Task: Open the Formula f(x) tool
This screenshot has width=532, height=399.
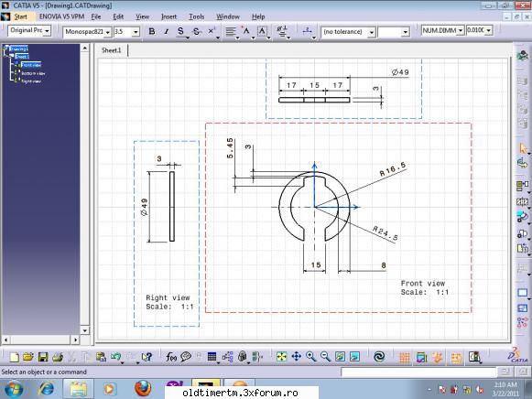Action: [171, 357]
